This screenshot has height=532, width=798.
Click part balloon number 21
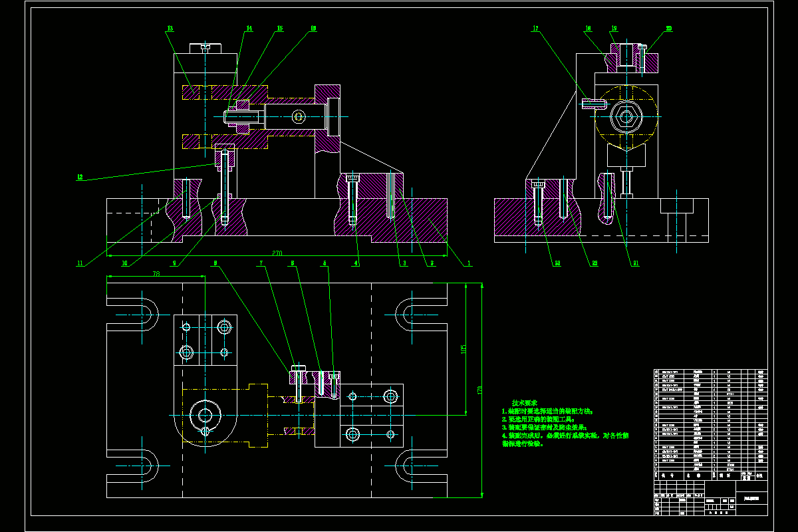636,263
